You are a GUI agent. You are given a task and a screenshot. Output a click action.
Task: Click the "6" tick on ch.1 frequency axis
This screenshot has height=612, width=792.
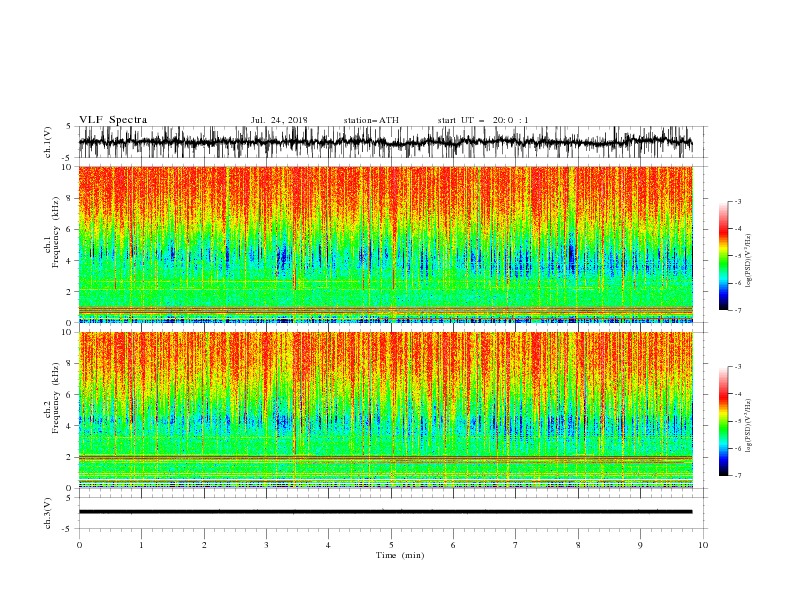pyautogui.click(x=71, y=230)
